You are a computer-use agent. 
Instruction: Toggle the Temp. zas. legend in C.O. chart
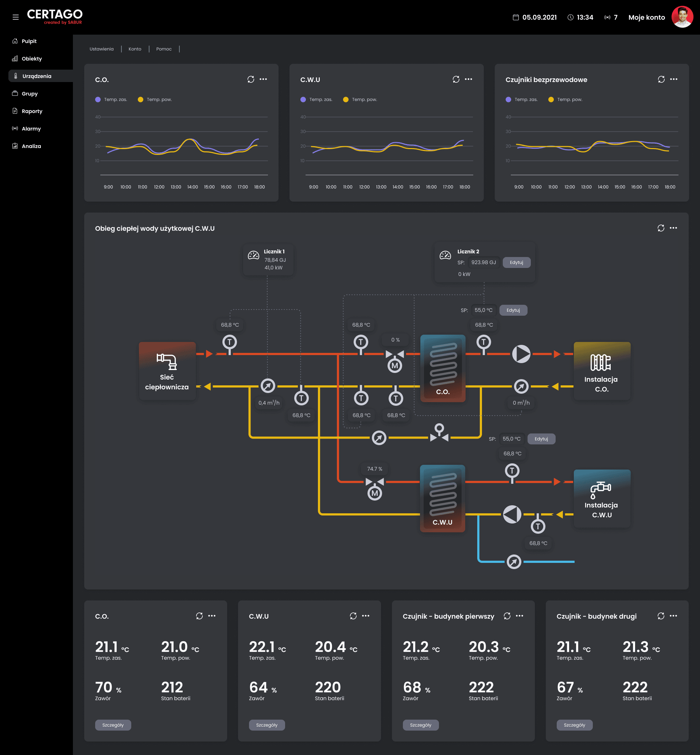pyautogui.click(x=111, y=100)
